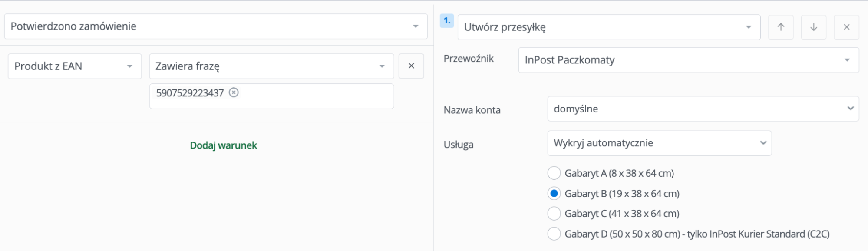Click the Gabaryt B size label text

pos(622,194)
